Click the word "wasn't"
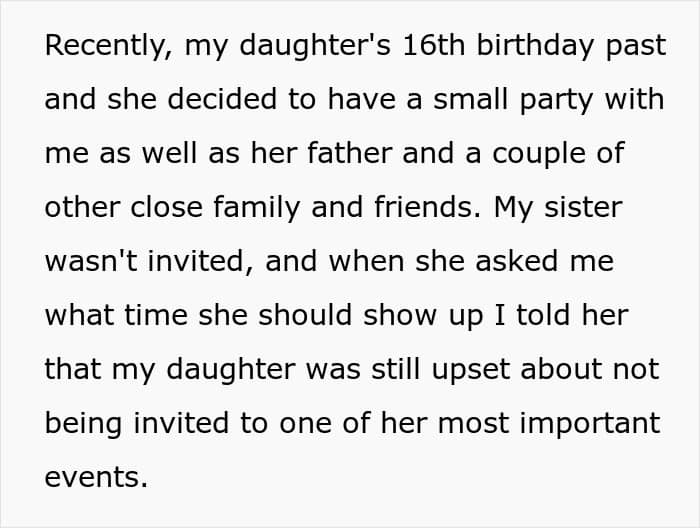Viewport: 700px width, 528px height. [91, 260]
